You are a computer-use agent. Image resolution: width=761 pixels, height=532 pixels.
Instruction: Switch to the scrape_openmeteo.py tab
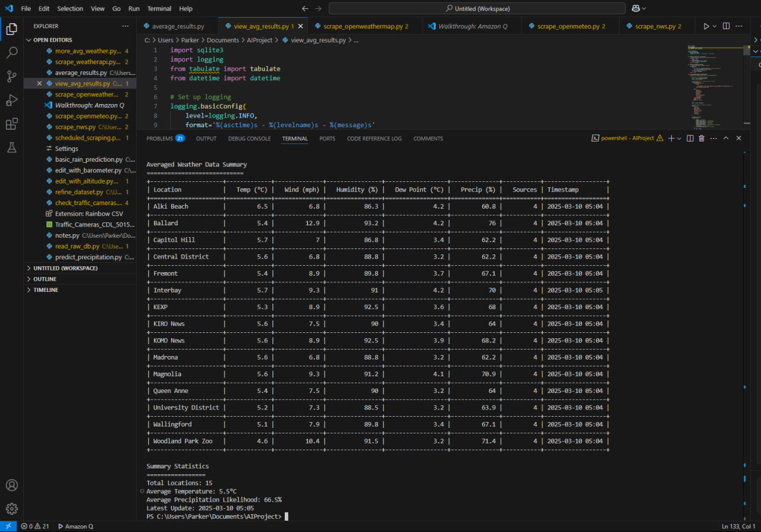click(x=571, y=26)
